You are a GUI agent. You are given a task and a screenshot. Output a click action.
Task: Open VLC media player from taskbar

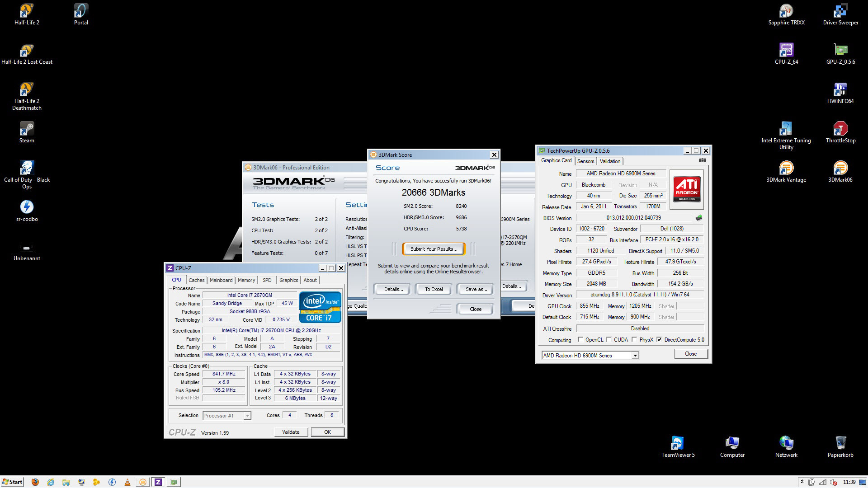[127, 482]
